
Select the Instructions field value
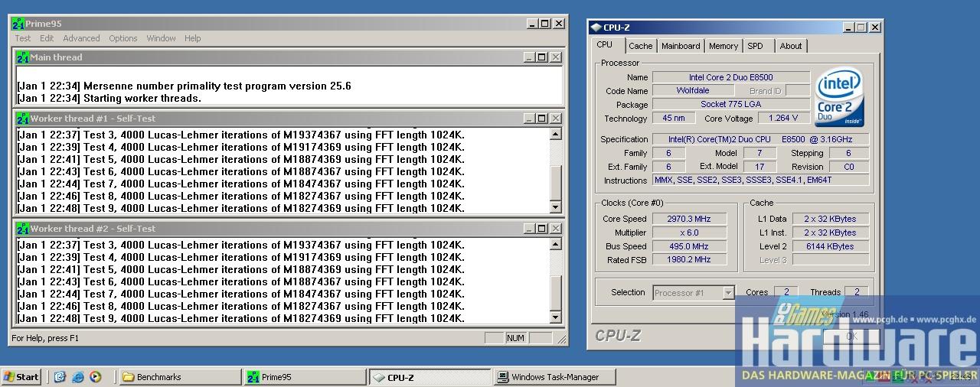click(x=760, y=180)
